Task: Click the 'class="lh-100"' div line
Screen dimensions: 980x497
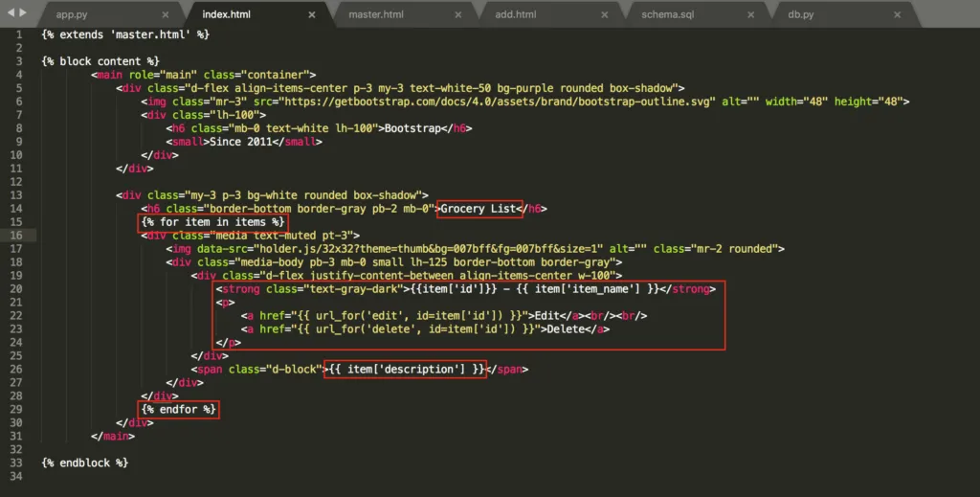Action: pos(203,114)
